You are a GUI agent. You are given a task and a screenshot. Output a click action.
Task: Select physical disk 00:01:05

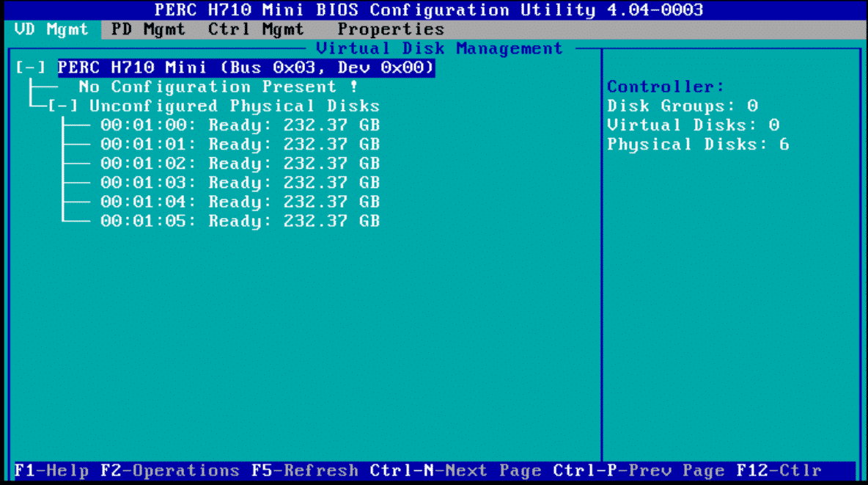[x=240, y=221]
